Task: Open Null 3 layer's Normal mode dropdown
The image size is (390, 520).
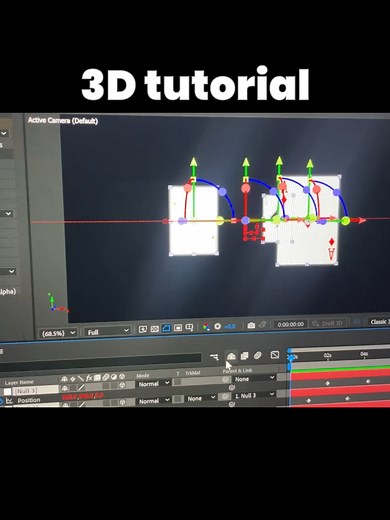Action: click(154, 384)
